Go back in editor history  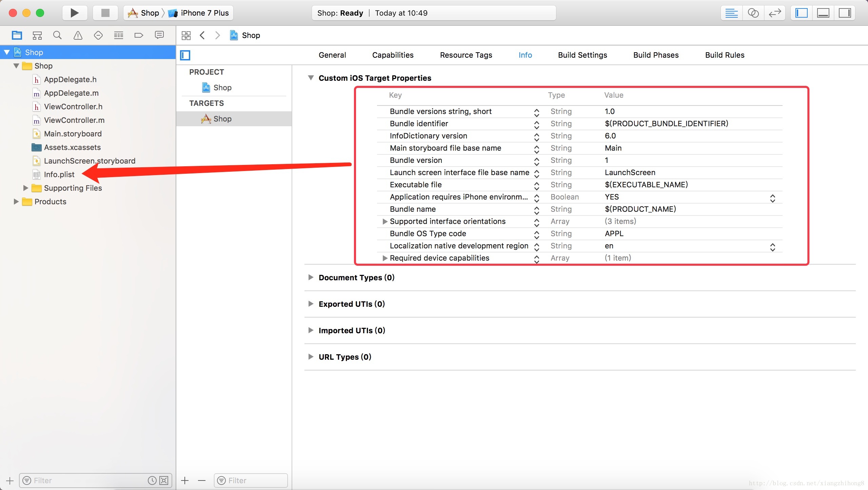(202, 35)
